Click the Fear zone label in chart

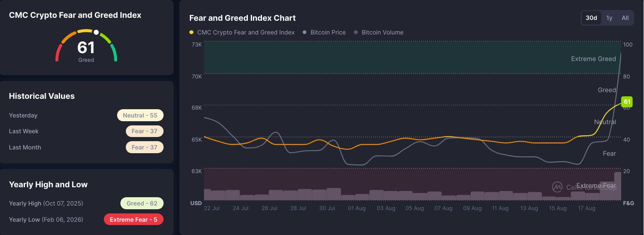coord(609,154)
